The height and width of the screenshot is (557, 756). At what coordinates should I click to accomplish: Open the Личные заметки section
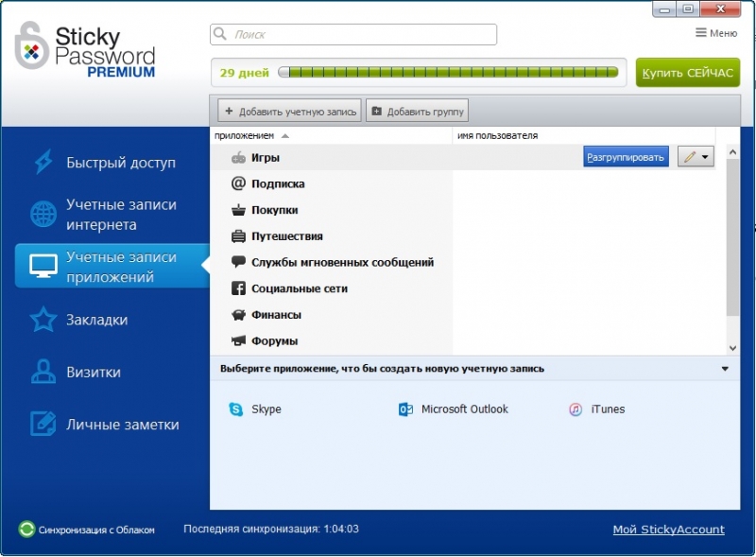pos(112,424)
